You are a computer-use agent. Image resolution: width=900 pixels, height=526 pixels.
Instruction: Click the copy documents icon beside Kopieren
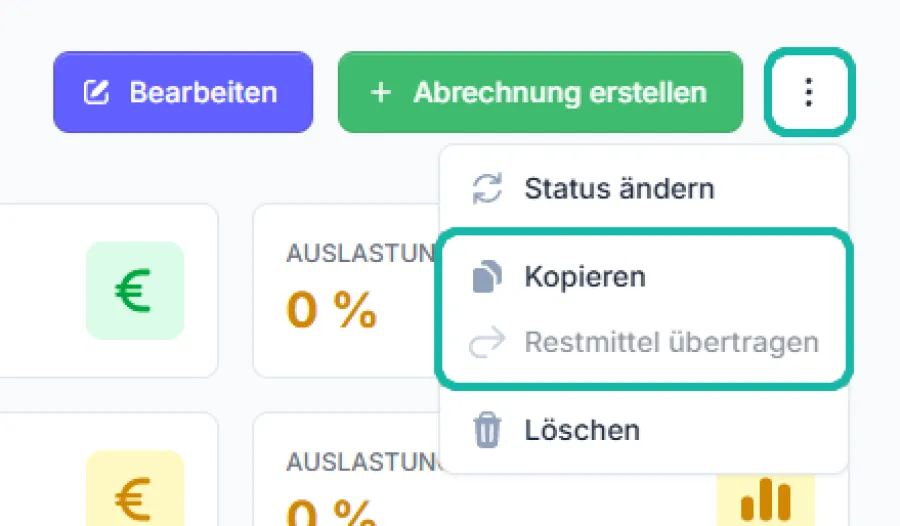point(487,276)
